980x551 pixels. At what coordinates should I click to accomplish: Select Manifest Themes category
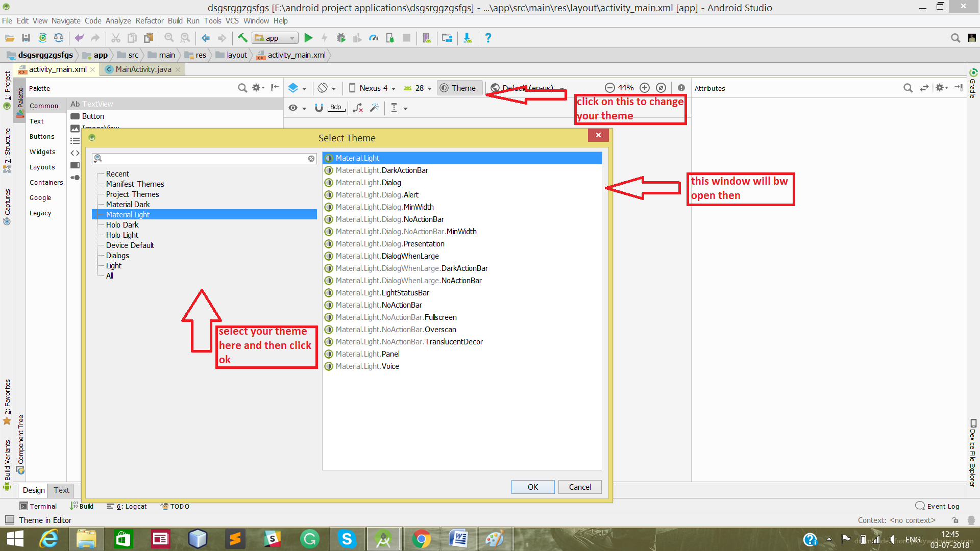135,184
